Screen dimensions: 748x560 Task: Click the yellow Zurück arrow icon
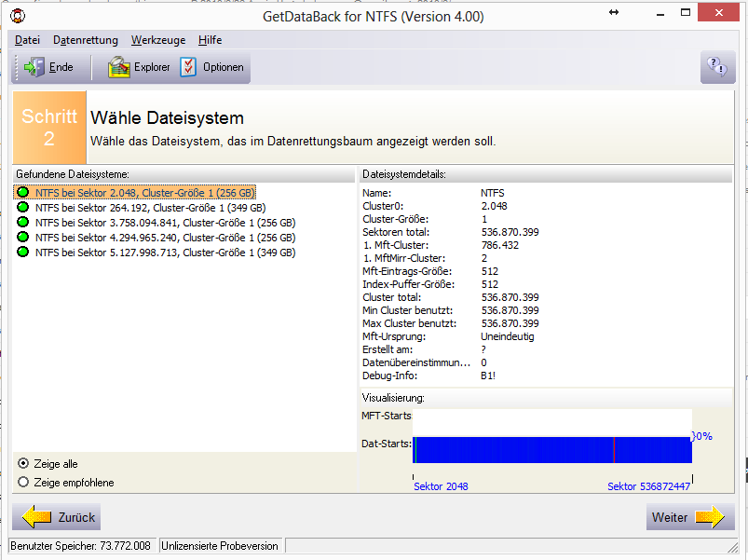tap(36, 517)
